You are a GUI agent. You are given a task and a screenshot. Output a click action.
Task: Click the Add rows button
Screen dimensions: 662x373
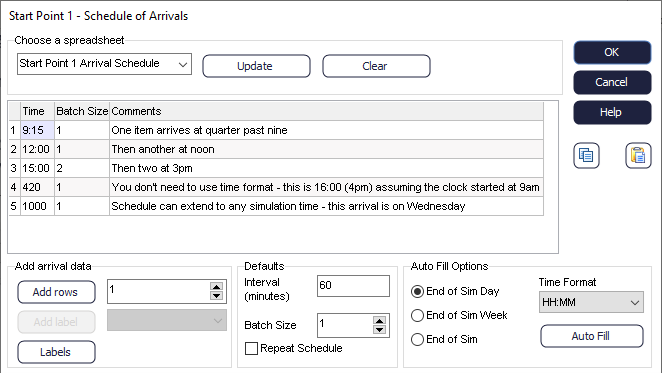tap(57, 292)
